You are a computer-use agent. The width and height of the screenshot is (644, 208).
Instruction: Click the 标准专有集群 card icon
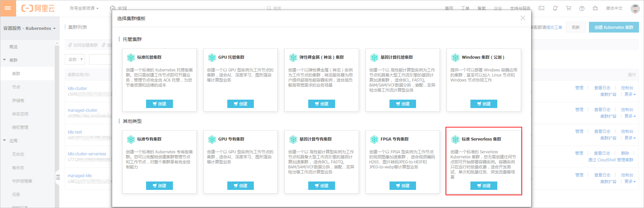[131, 139]
